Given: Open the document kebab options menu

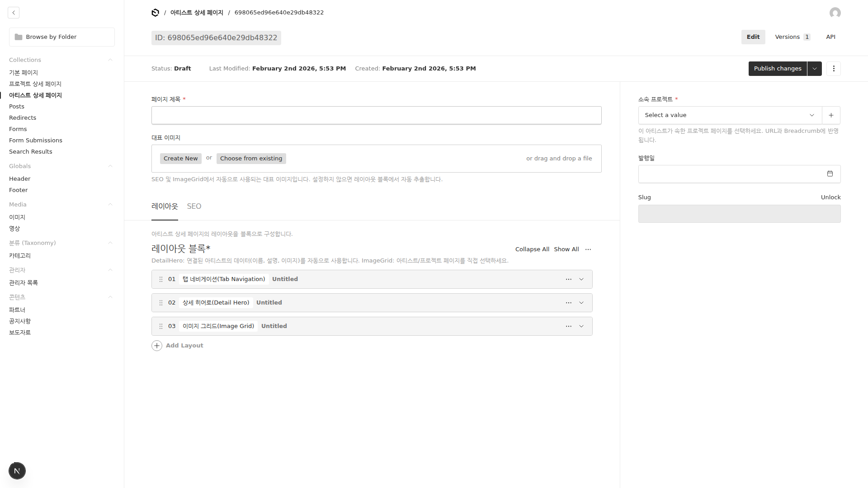Looking at the screenshot, I should (x=834, y=69).
